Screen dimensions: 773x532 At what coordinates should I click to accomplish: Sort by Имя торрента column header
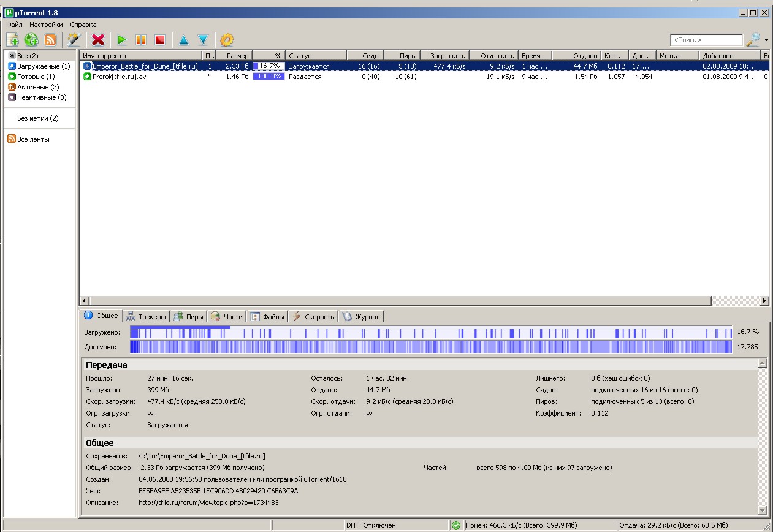click(x=142, y=56)
